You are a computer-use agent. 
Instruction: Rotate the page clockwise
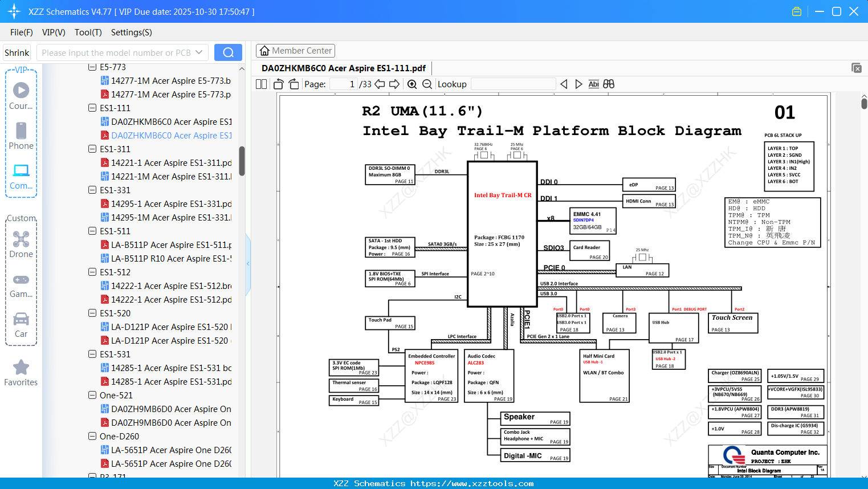pos(294,84)
